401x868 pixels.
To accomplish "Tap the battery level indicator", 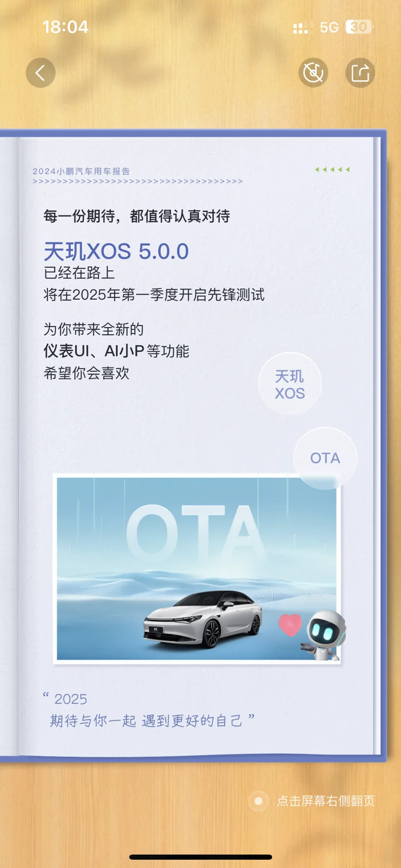I will tap(359, 27).
